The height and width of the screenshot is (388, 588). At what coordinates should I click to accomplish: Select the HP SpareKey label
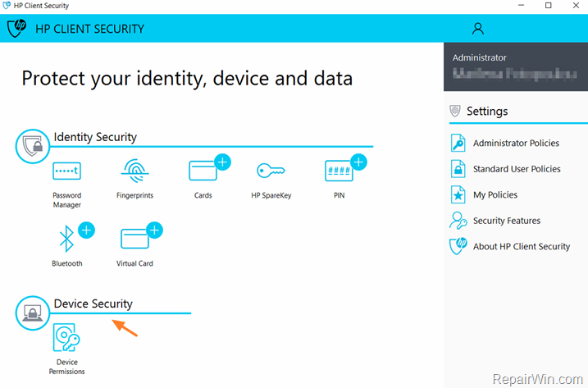coord(271,195)
